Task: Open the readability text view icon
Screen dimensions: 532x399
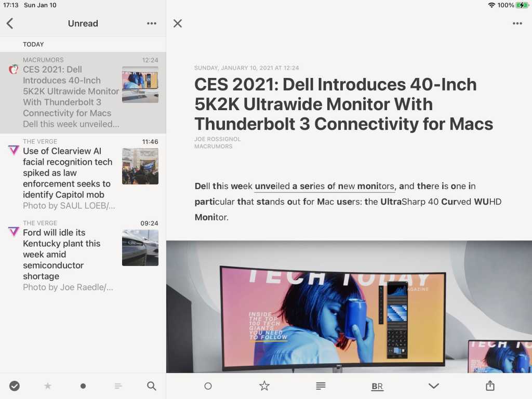Action: pyautogui.click(x=321, y=386)
